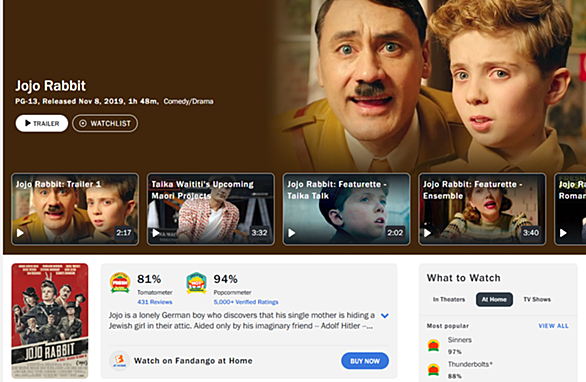
Task: Open the Jojo Rabbit movie poster
Action: click(50, 321)
